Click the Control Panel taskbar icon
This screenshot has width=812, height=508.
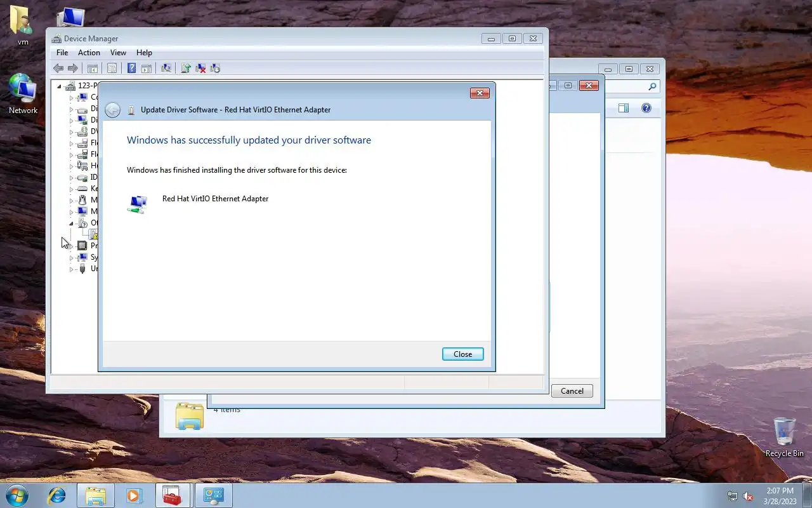click(x=213, y=495)
